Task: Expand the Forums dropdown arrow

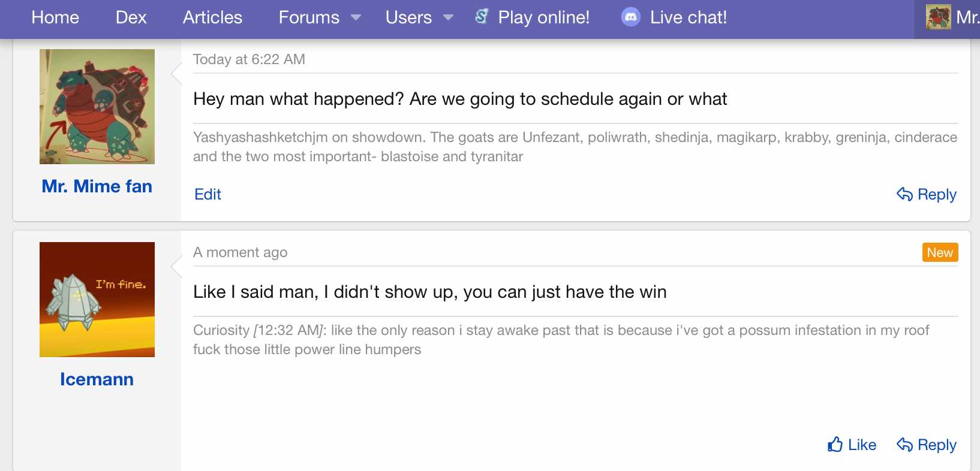Action: point(356,18)
